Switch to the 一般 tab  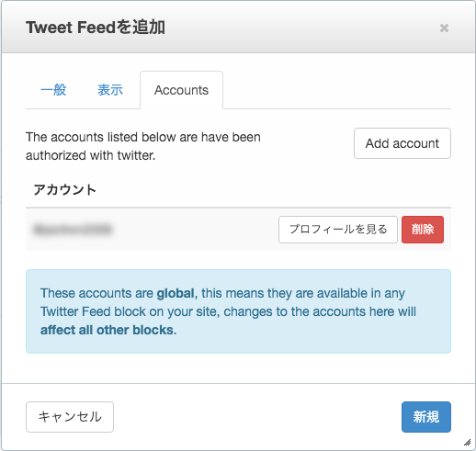pyautogui.click(x=53, y=90)
